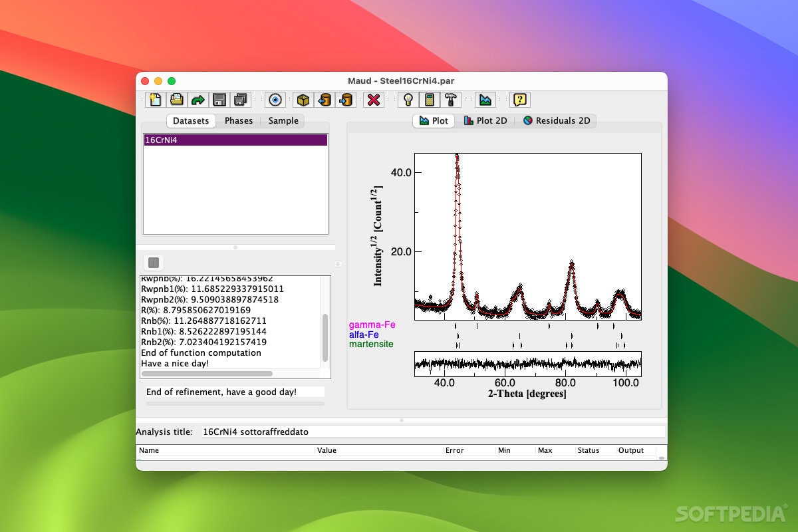Viewport: 798px width, 532px height.
Task: Select the 16CrNi4 dataset entry
Action: (x=235, y=140)
